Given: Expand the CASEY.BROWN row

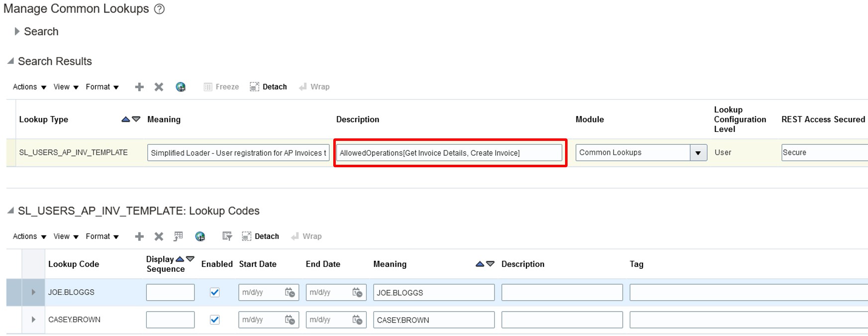Looking at the screenshot, I should point(33,320).
